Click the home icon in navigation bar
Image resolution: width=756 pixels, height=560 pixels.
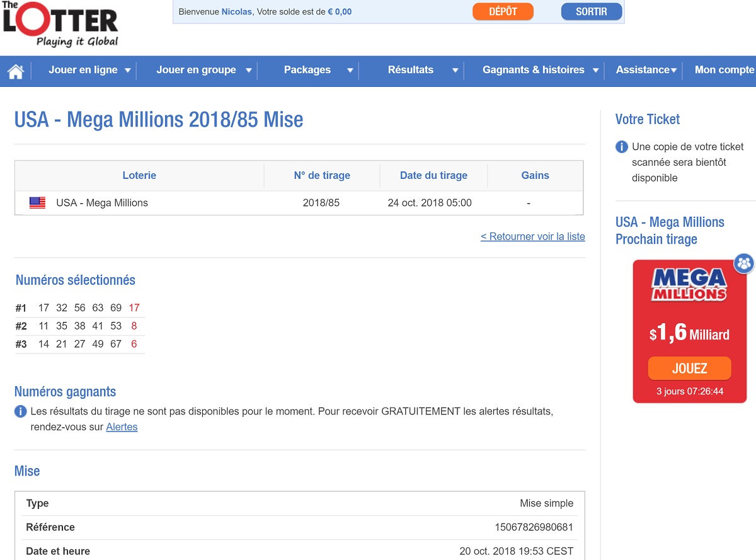[x=16, y=71]
